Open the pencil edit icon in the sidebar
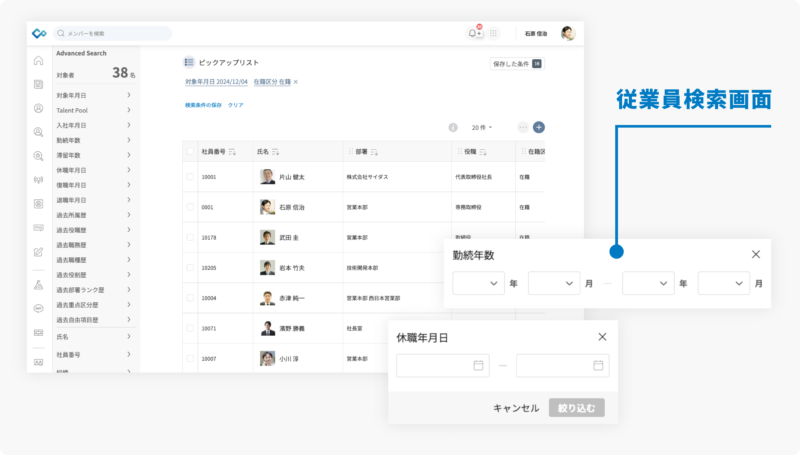The width and height of the screenshot is (800, 455). [x=38, y=252]
